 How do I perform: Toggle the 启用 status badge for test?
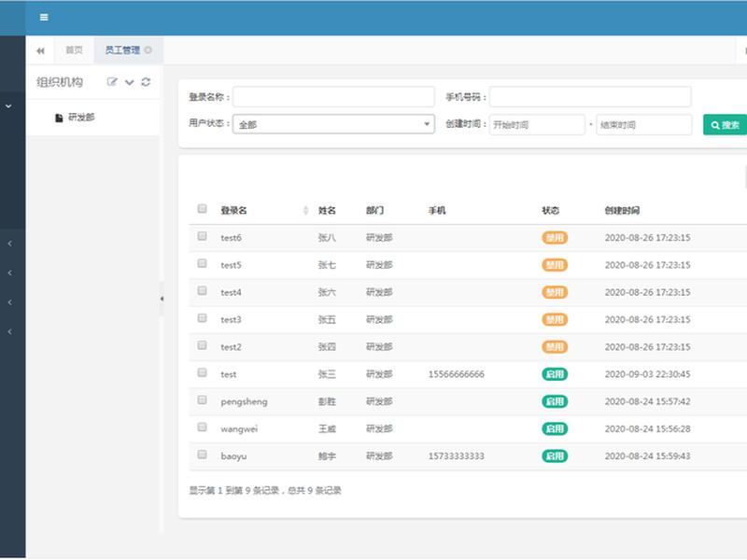click(555, 374)
